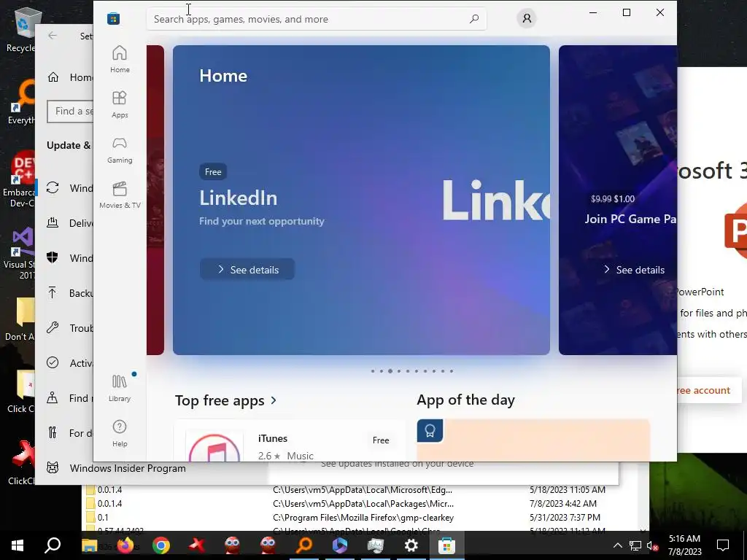Open Everything desktop shortcut
The width and height of the screenshot is (747, 560).
pos(21,102)
